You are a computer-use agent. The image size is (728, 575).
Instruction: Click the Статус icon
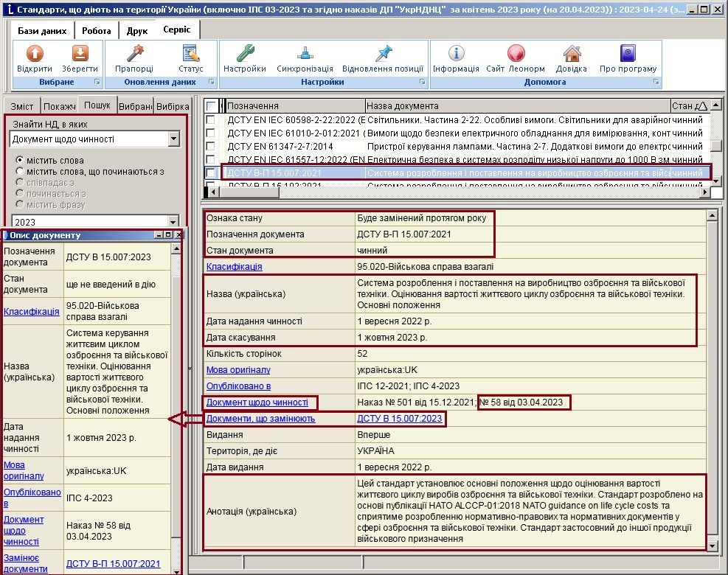pyautogui.click(x=191, y=53)
